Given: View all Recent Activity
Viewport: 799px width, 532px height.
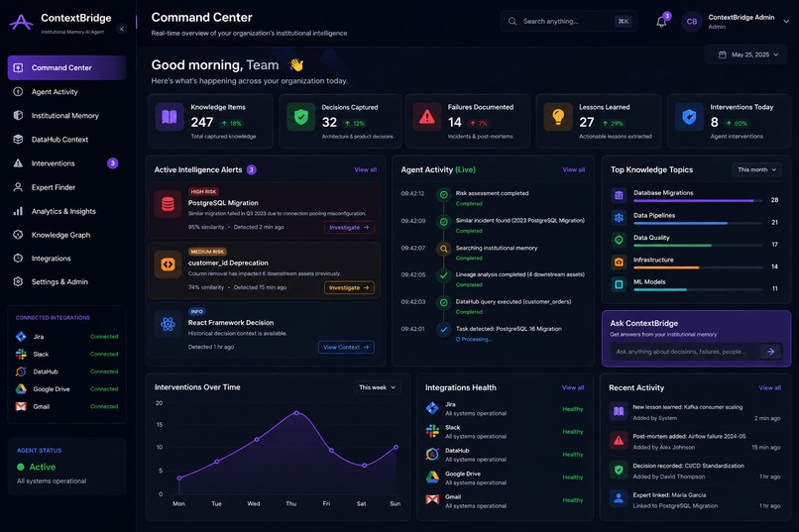Looking at the screenshot, I should (769, 387).
